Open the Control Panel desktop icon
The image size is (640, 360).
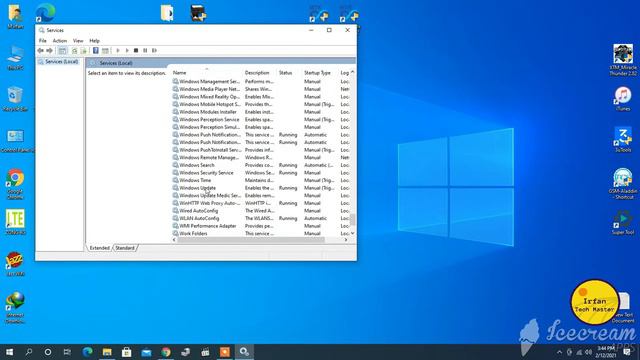(x=16, y=140)
